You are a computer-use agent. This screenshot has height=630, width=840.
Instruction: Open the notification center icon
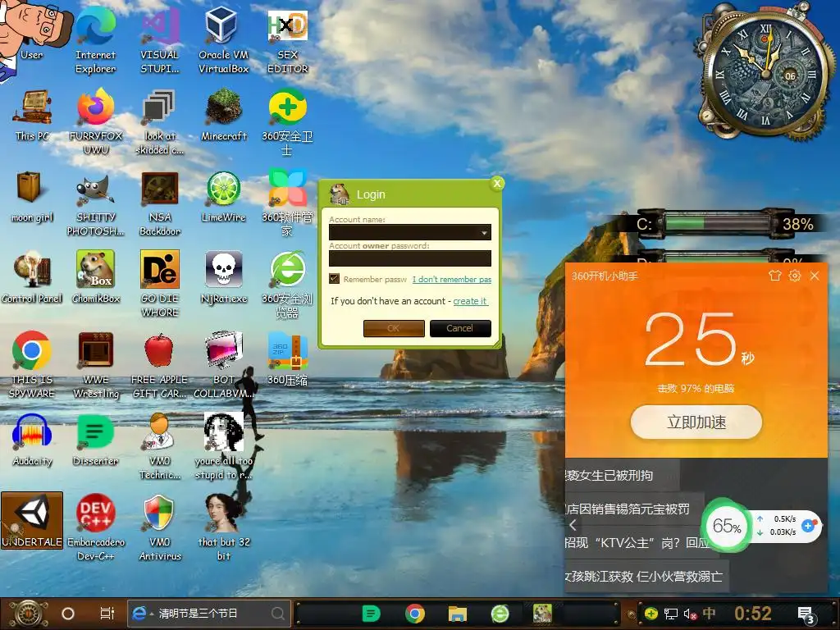pos(806,615)
